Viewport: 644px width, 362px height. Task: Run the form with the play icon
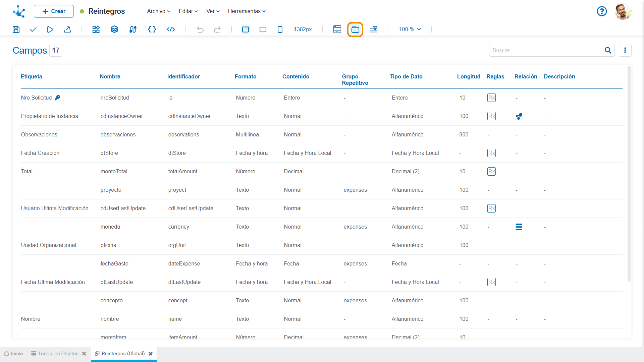click(x=50, y=29)
